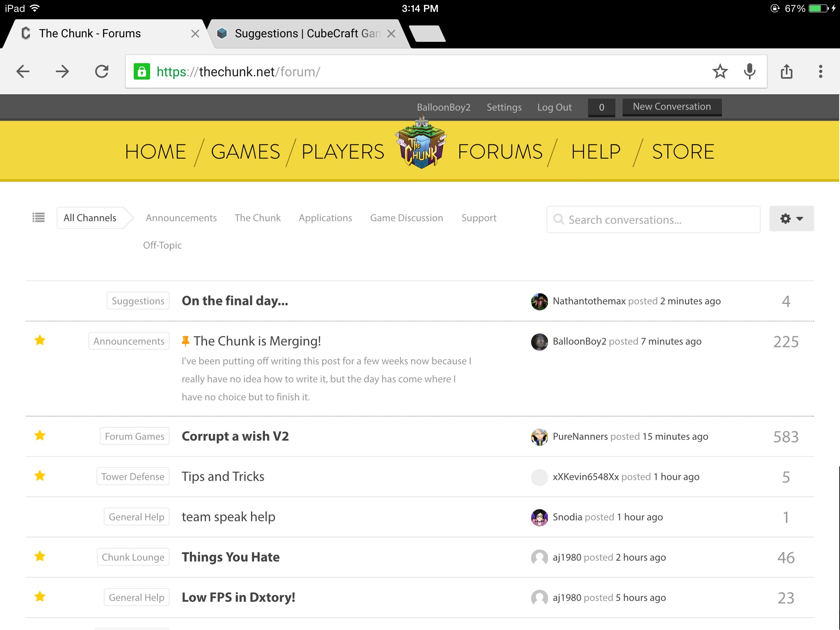Toggle the channel list view icon
This screenshot has height=630, width=840.
(39, 217)
